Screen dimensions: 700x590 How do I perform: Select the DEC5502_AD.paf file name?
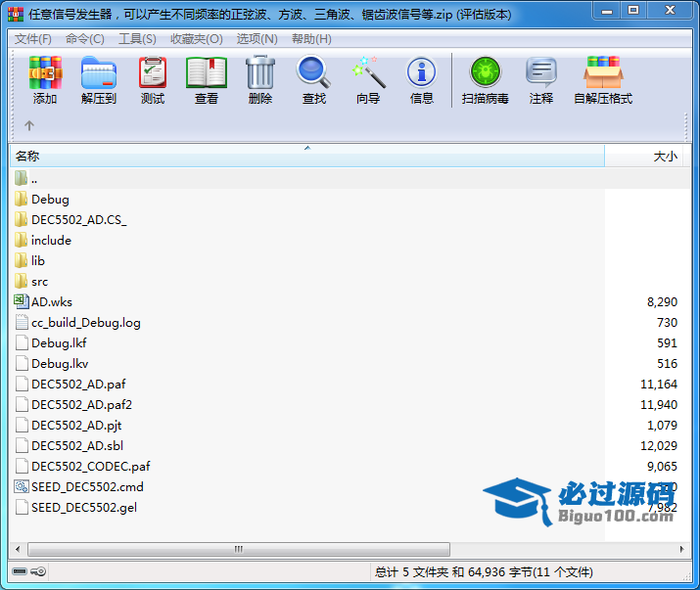point(78,384)
